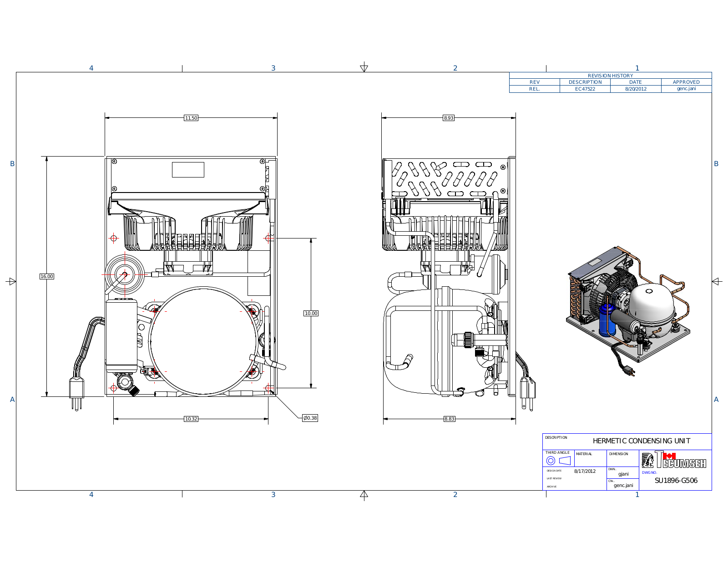Select the 10.00 vertical dimension
The width and height of the screenshot is (728, 563).
click(311, 313)
